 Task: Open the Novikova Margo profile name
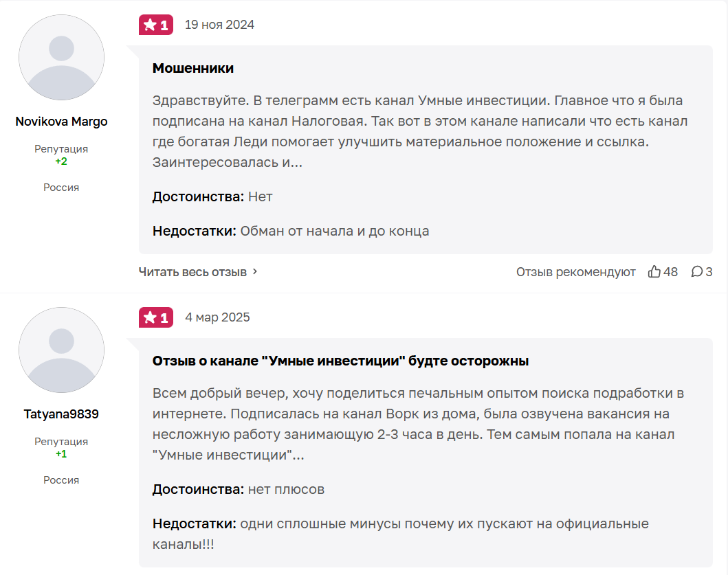click(x=61, y=122)
